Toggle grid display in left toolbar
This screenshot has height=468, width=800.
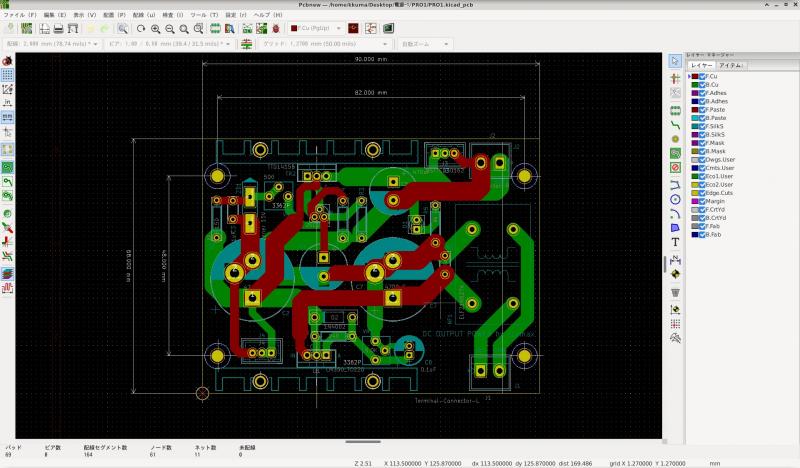tap(7, 74)
